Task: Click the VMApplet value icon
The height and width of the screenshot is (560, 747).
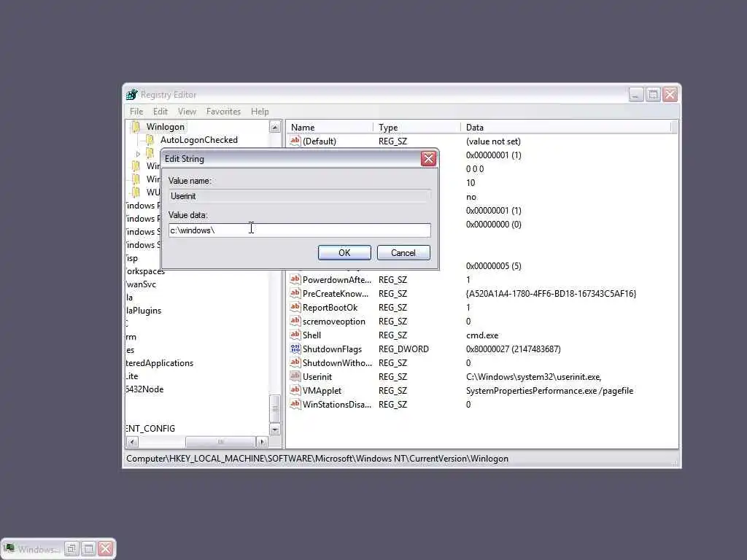Action: 295,390
